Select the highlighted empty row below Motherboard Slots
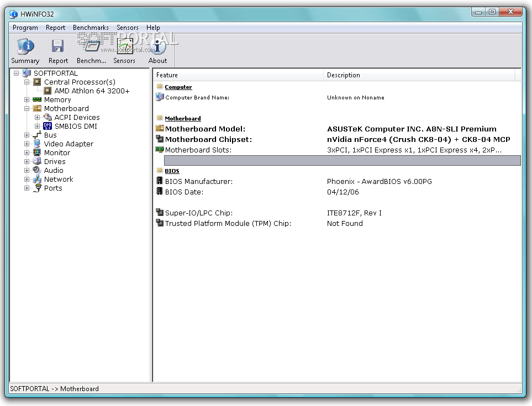This screenshot has height=406, width=532. click(343, 160)
